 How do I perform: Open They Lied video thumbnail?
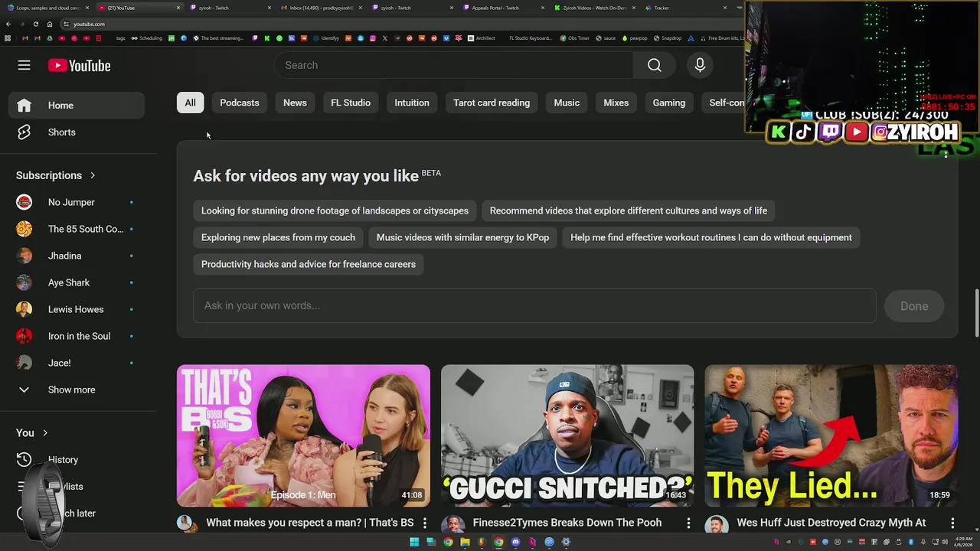(x=831, y=435)
